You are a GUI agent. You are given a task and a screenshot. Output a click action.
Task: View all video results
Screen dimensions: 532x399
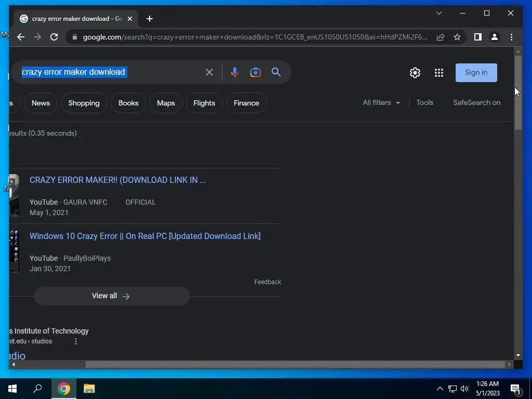click(111, 296)
